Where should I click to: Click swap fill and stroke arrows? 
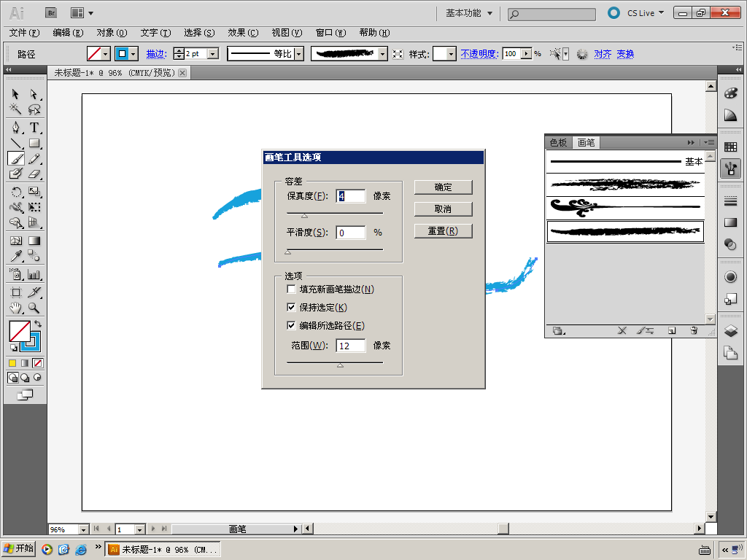pyautogui.click(x=38, y=324)
